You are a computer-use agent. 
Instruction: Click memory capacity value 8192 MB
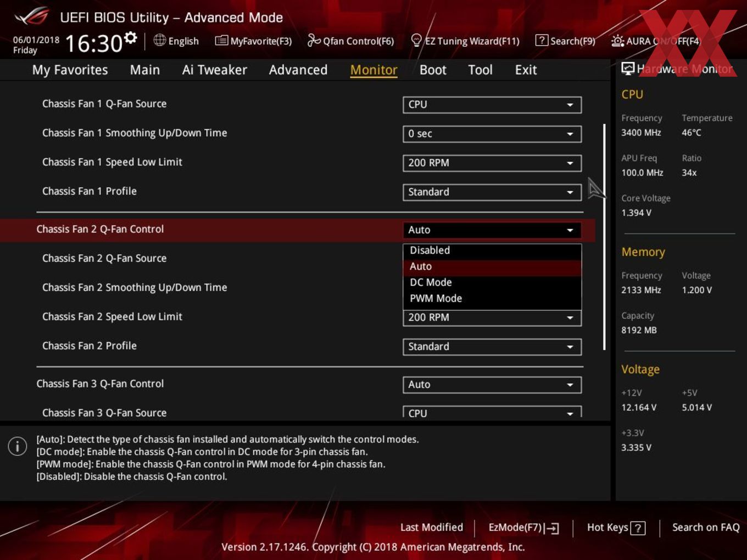pos(639,330)
